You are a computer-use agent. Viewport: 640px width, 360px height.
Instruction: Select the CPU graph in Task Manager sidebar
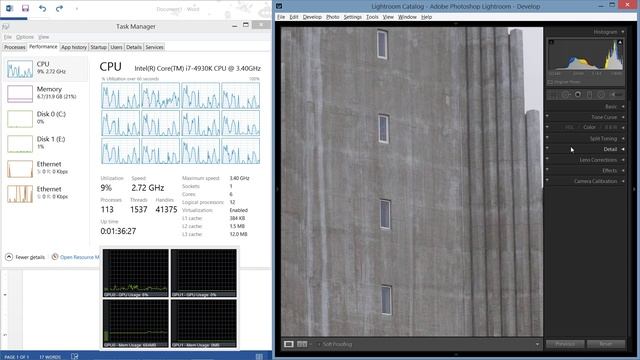point(20,69)
